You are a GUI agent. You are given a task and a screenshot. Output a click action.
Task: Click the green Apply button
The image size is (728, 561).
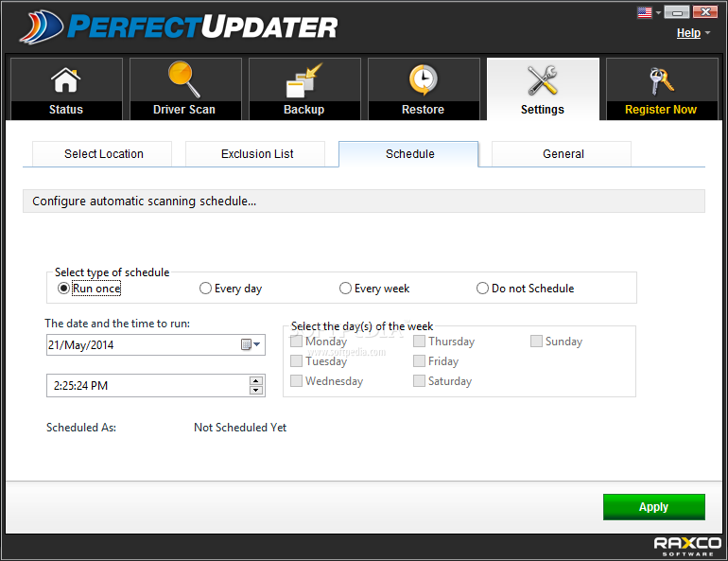(x=653, y=507)
